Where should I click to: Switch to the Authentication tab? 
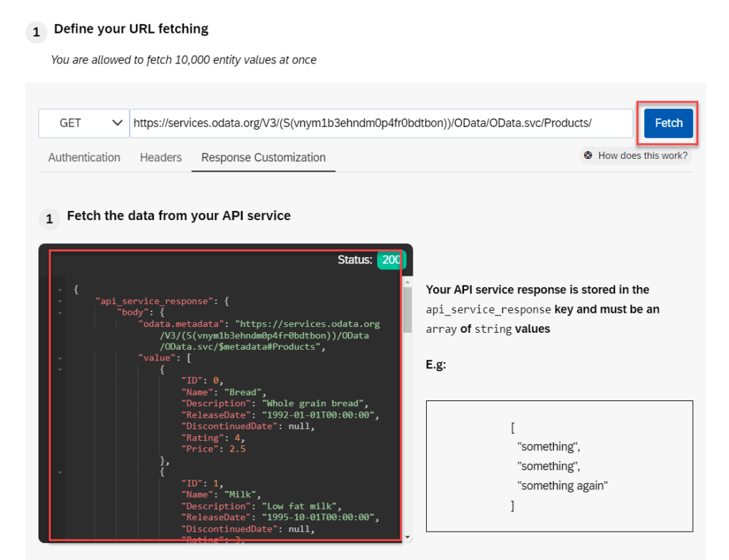(x=84, y=157)
